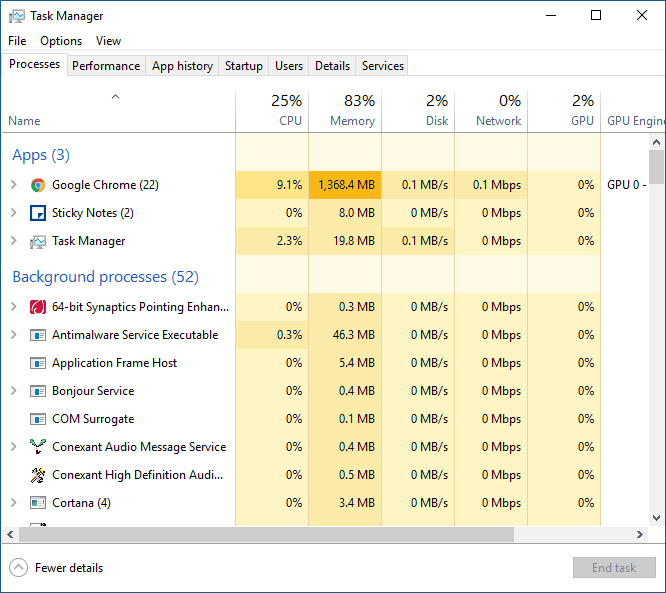Sort by the Memory column header
The image size is (666, 593).
[345, 111]
